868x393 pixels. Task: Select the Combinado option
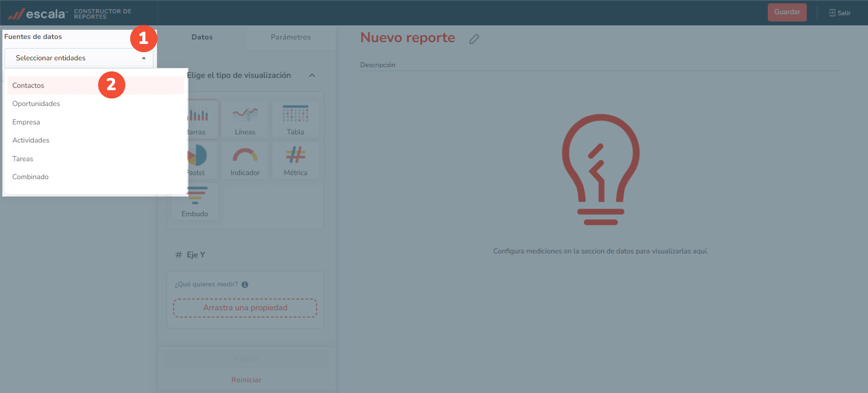96,177
